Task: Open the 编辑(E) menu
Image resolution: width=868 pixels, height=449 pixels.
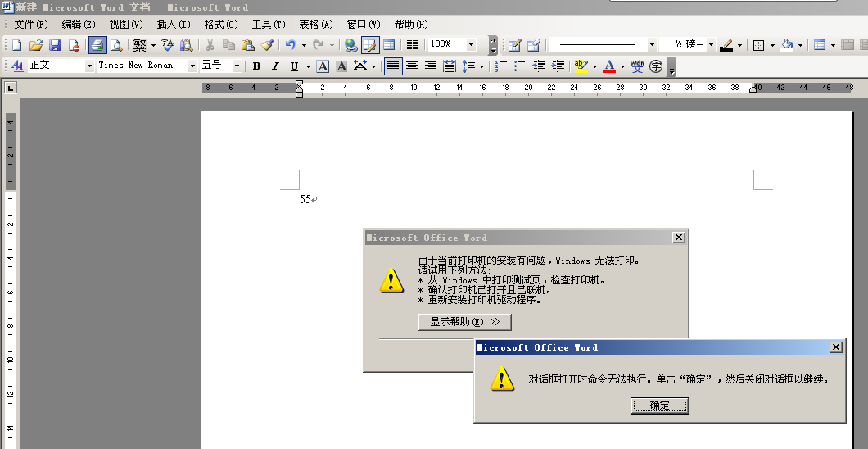Action: tap(79, 25)
